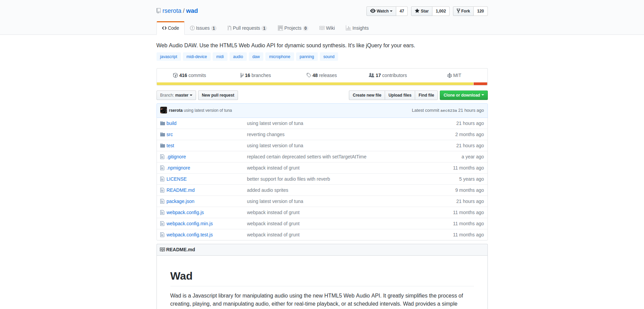Image resolution: width=644 pixels, height=309 pixels.
Task: Click the branches icon
Action: 242,75
